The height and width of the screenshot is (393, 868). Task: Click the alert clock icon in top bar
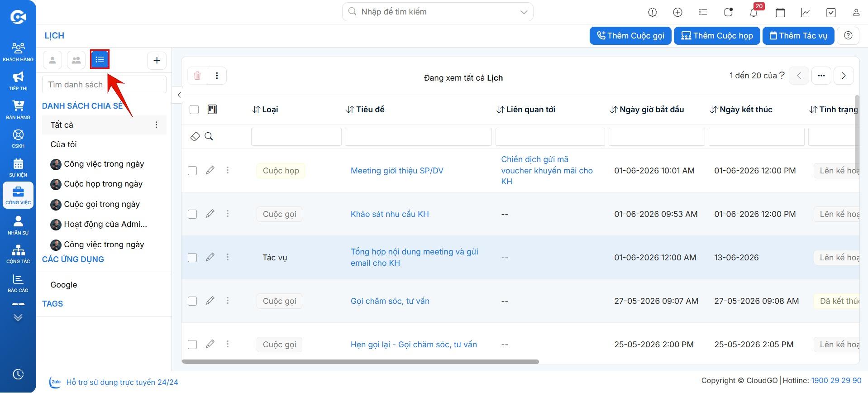[652, 12]
